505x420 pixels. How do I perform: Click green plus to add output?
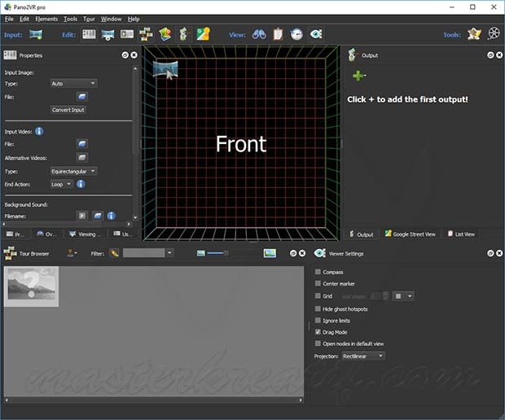point(358,76)
